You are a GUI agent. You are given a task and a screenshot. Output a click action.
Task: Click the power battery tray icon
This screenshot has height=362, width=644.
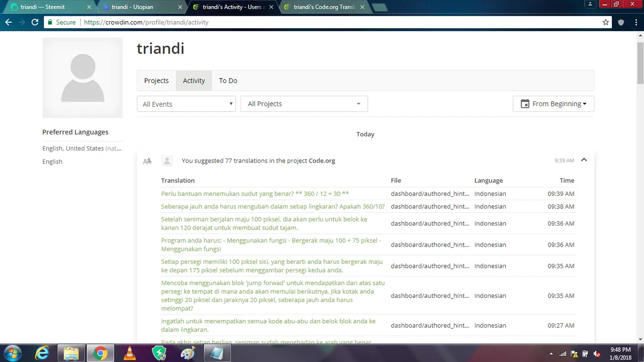(585, 353)
